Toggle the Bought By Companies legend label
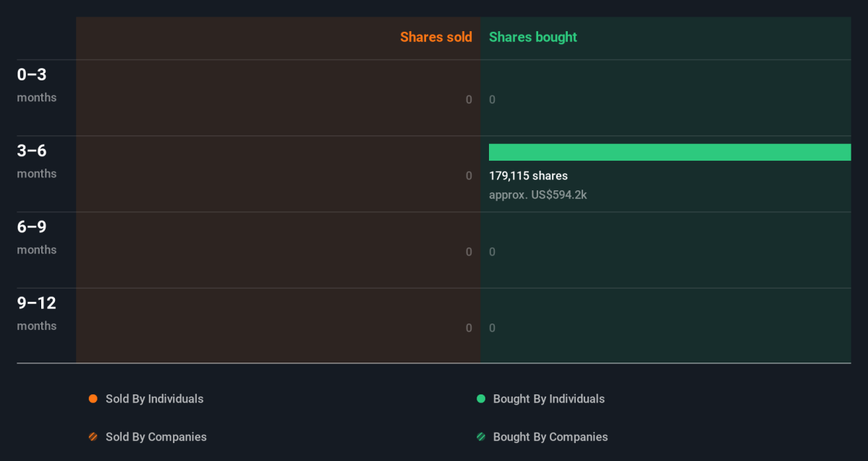 tap(550, 437)
